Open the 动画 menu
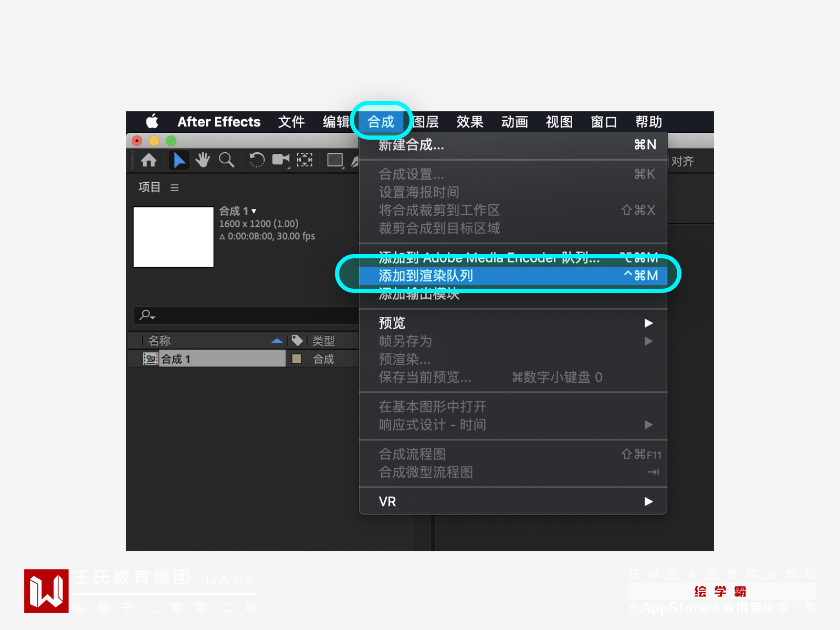Viewport: 840px width, 630px height. coord(514,122)
